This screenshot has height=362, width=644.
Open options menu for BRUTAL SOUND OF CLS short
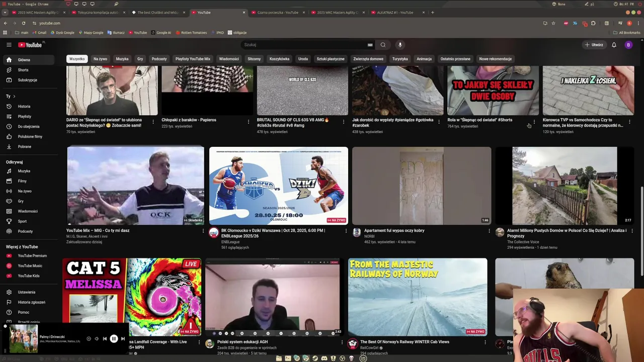[x=344, y=122]
